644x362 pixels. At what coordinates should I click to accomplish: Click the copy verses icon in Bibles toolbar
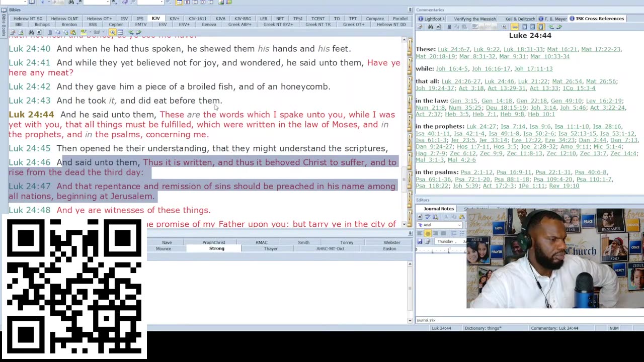[x=57, y=32]
